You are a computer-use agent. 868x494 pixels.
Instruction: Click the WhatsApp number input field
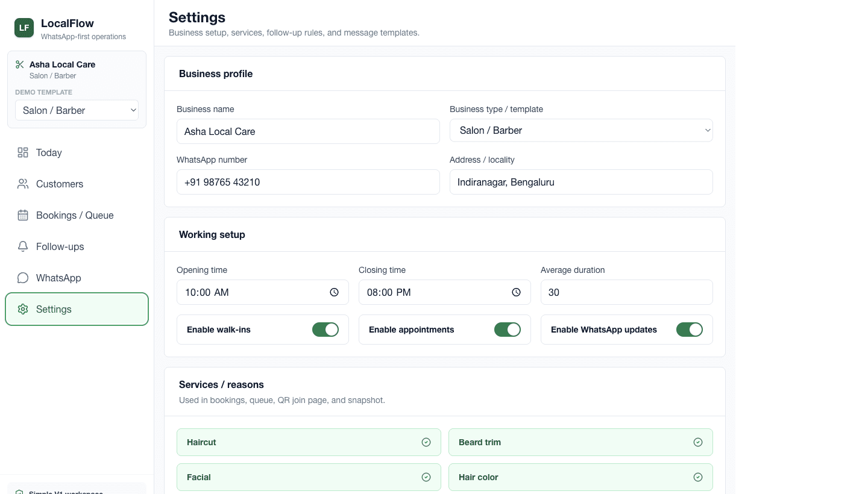[308, 182]
